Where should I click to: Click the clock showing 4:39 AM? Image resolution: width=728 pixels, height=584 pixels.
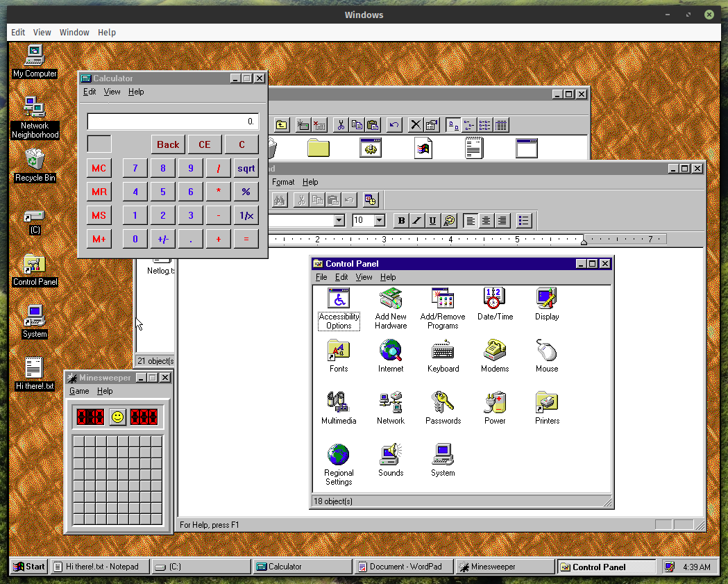click(697, 567)
